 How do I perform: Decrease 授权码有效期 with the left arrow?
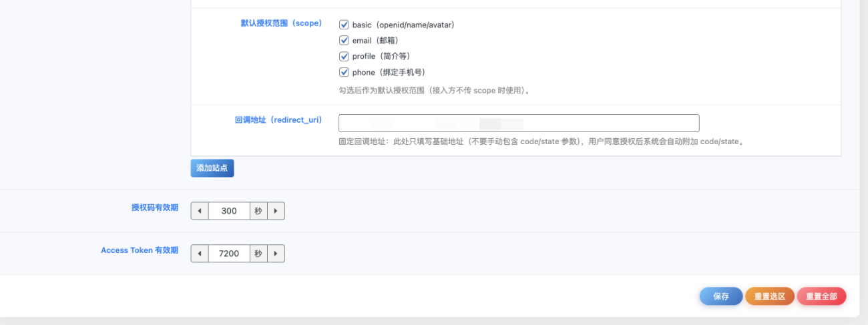pyautogui.click(x=200, y=211)
